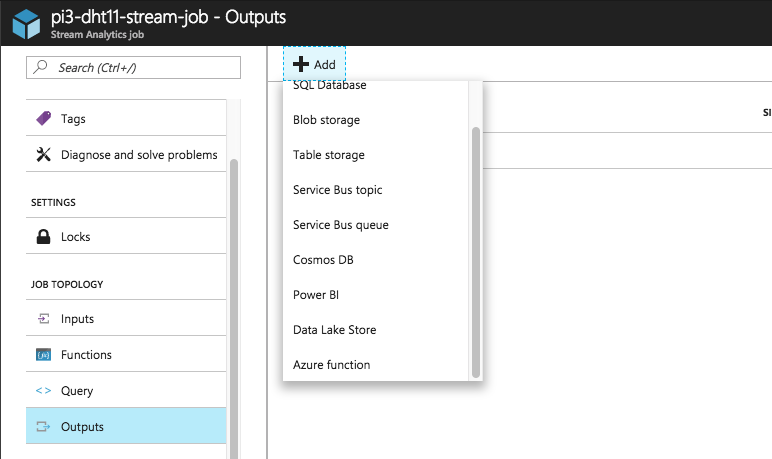Click the Query angle brackets icon

point(43,391)
